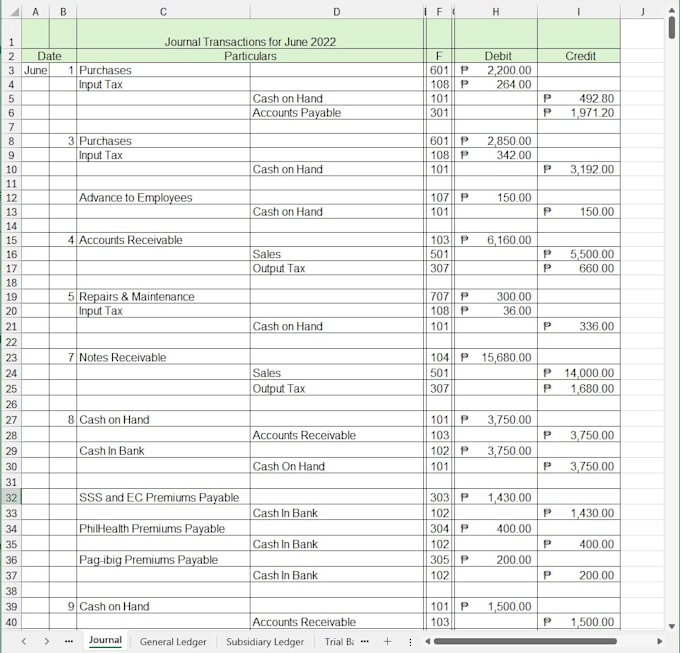Select the Particulars header cell
Screen dimensions: 680x653
click(250, 56)
